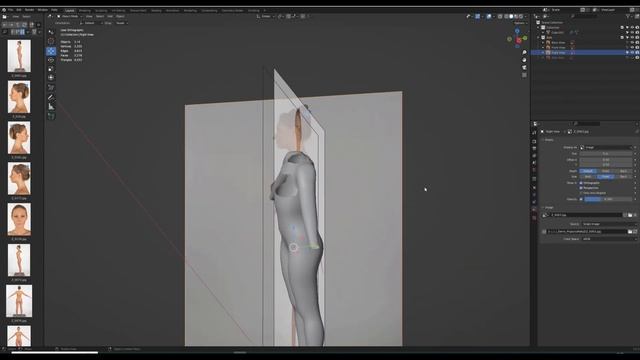Browse file folder icon beside image filepath

pos(630,231)
